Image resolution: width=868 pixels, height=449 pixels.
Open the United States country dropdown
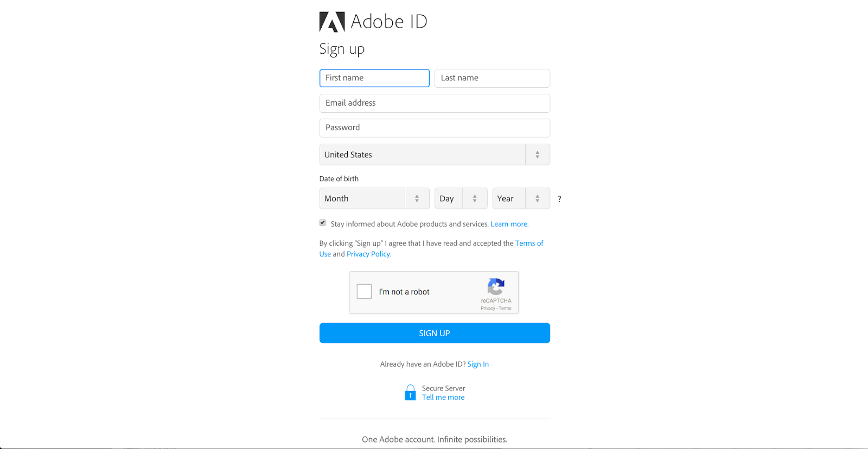[435, 155]
